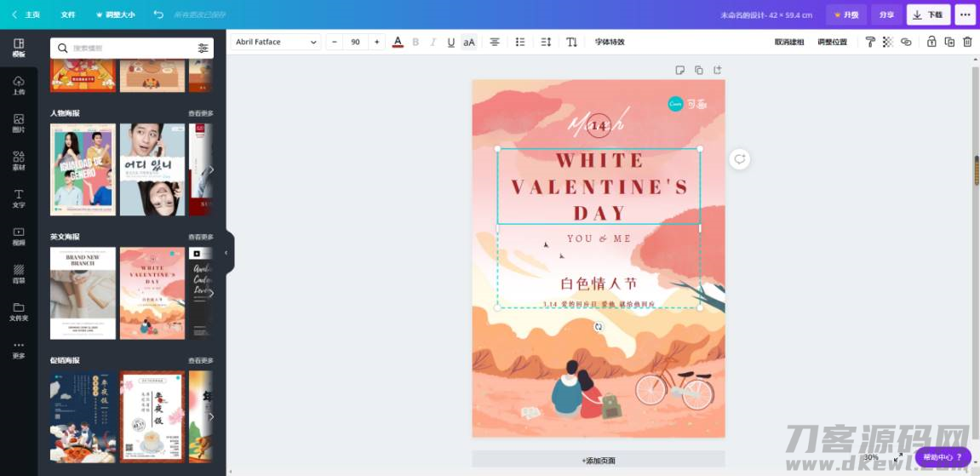Click the rotate handle below selection
This screenshot has width=980, height=476.
click(x=599, y=327)
